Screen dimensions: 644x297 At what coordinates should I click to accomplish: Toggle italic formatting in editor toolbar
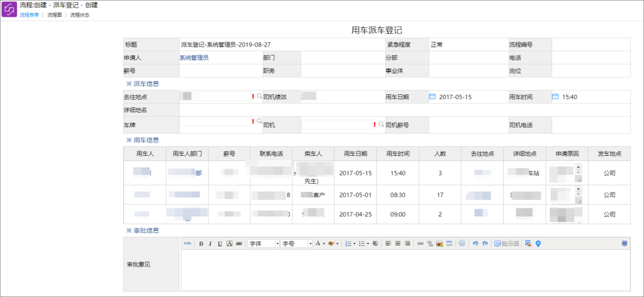click(210, 243)
